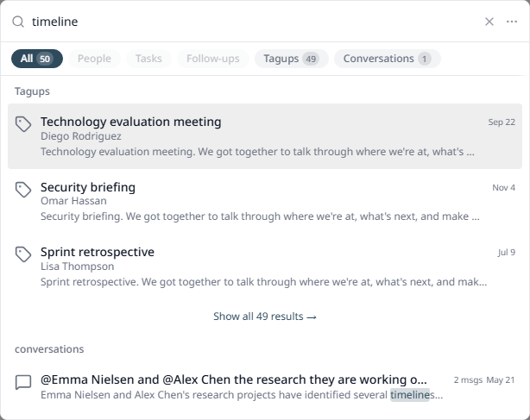Screen dimensions: 530x420
Task: Click the search field containing timeline
Action: tap(254, 22)
